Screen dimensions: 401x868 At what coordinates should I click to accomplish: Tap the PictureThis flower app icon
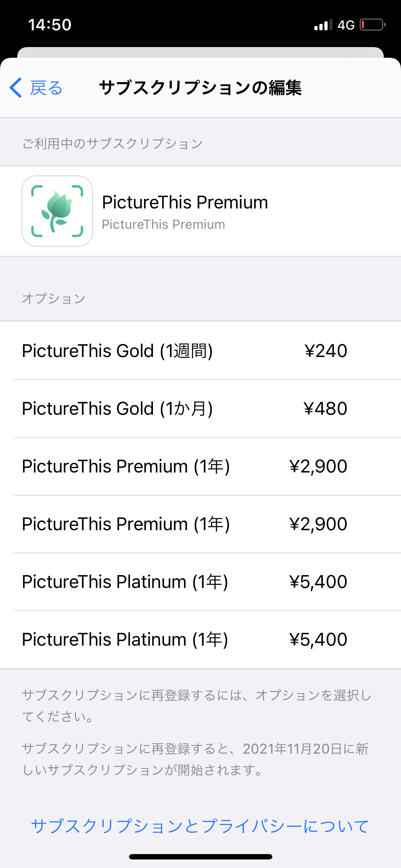point(57,211)
